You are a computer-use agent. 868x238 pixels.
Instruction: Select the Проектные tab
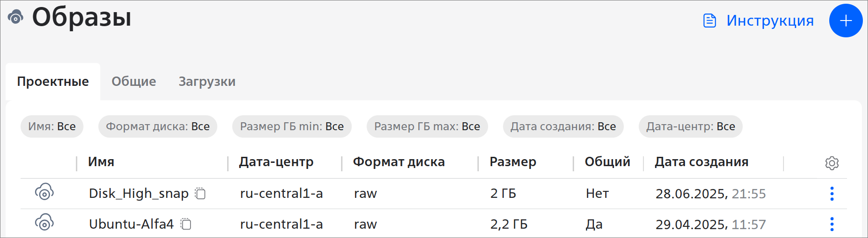click(53, 81)
